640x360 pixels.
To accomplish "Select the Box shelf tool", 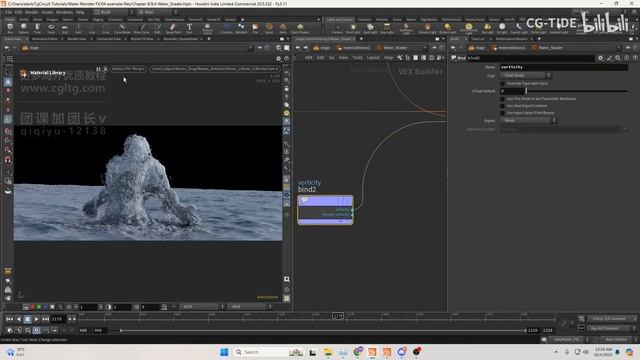I will click(10, 28).
